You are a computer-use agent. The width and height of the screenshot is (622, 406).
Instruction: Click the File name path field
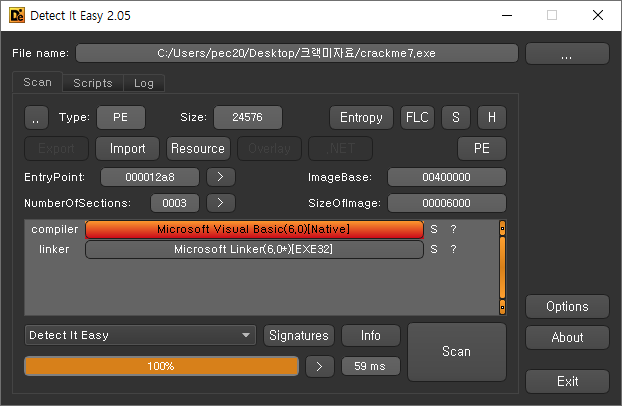pos(297,53)
